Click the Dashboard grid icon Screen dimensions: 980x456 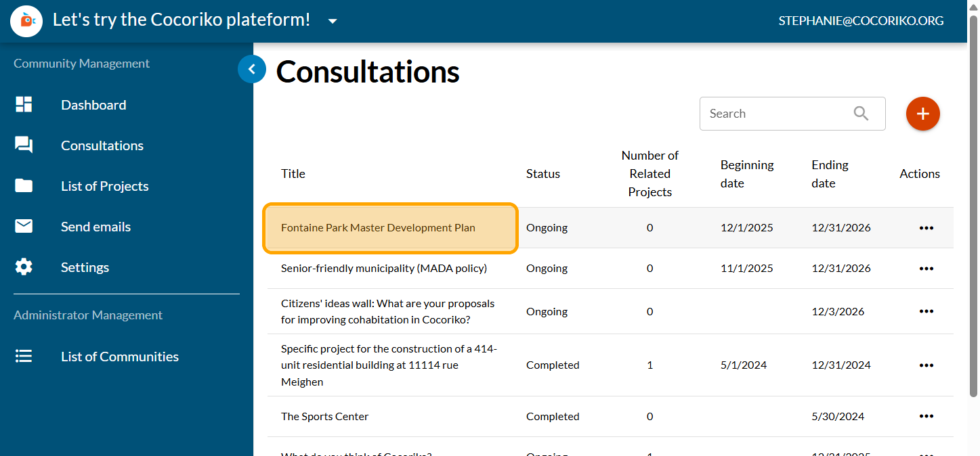24,105
